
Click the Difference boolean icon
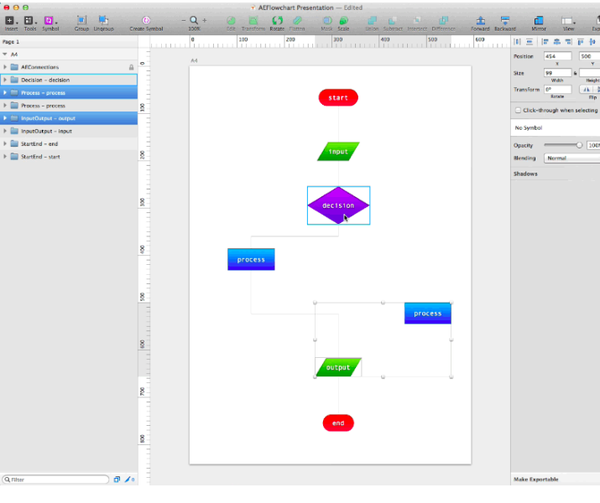(443, 23)
